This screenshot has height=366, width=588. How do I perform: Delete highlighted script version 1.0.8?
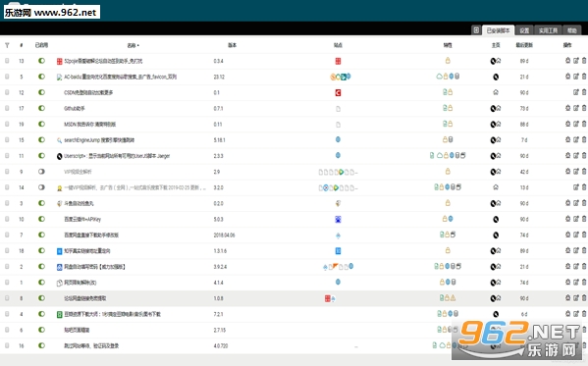[584, 297]
